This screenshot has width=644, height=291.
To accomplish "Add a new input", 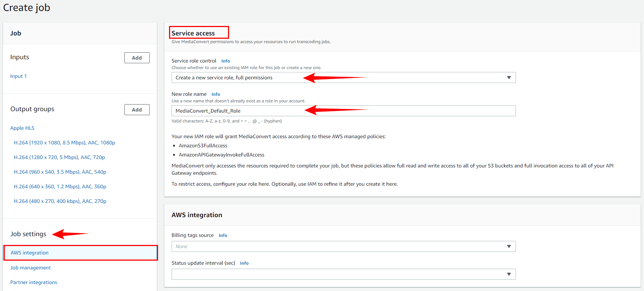I will click(x=137, y=58).
